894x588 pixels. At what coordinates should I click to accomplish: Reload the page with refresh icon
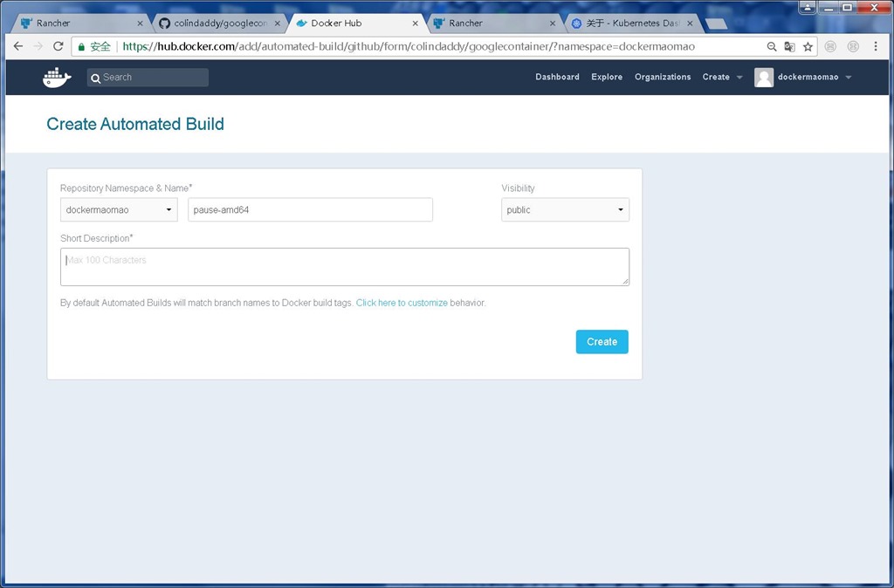58,46
